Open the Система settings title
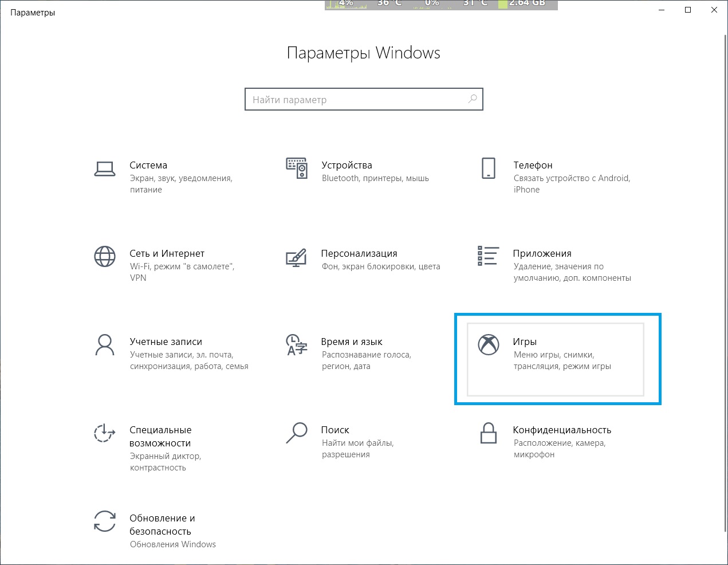Image resolution: width=728 pixels, height=565 pixels. (x=148, y=165)
